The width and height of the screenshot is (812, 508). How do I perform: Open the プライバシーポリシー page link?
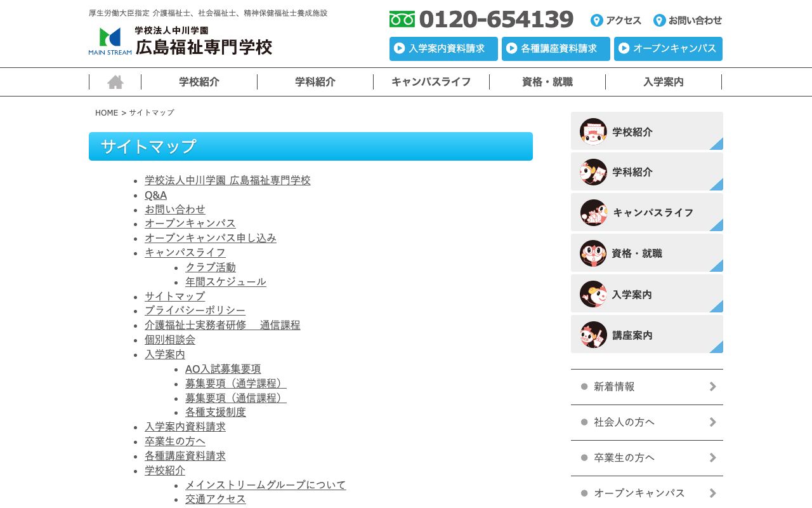pos(194,310)
